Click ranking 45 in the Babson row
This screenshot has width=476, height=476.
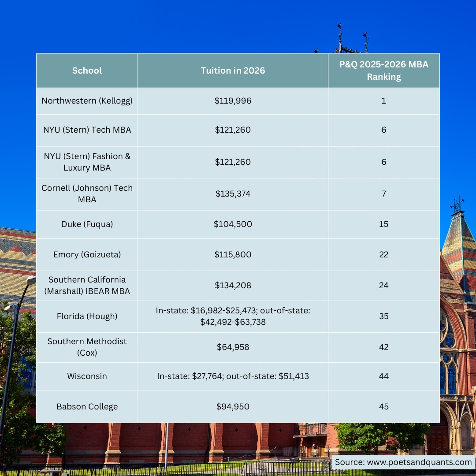[x=384, y=406]
